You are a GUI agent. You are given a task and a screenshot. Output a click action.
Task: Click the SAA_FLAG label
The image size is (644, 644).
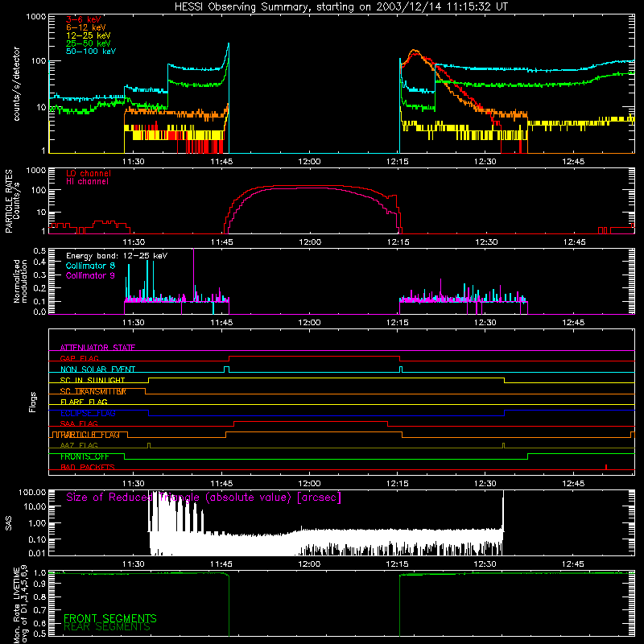pos(79,423)
